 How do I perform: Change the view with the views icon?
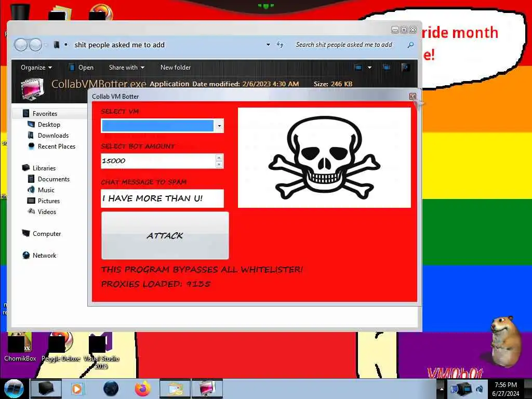tap(358, 67)
